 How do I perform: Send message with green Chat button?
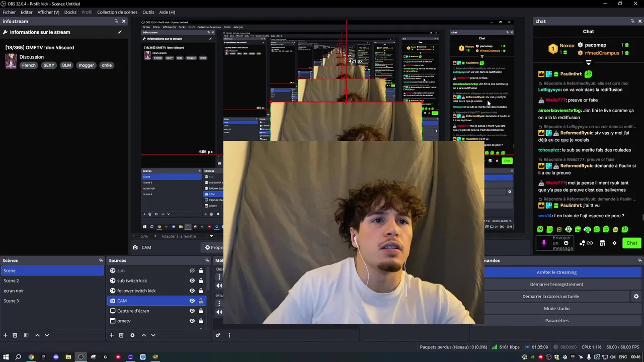pos(632,243)
